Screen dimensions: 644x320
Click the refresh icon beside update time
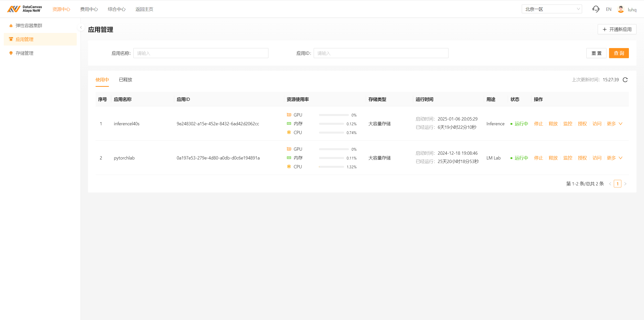(625, 80)
